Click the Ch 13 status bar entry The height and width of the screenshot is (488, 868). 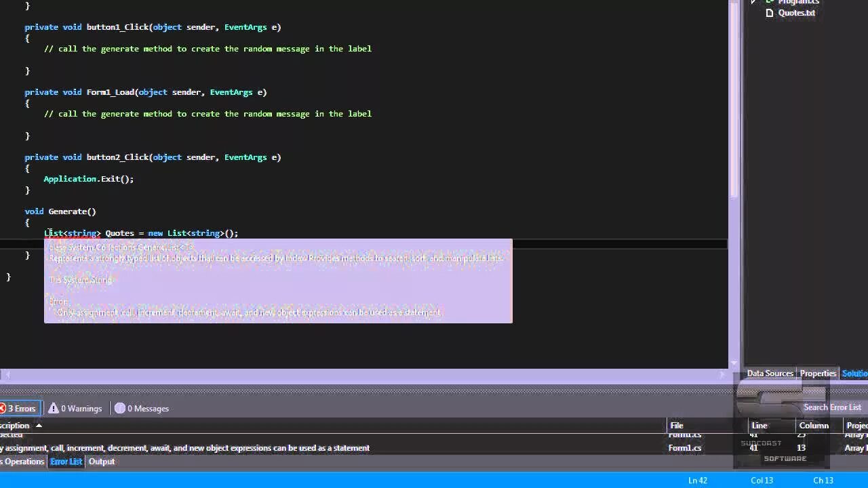tap(823, 481)
